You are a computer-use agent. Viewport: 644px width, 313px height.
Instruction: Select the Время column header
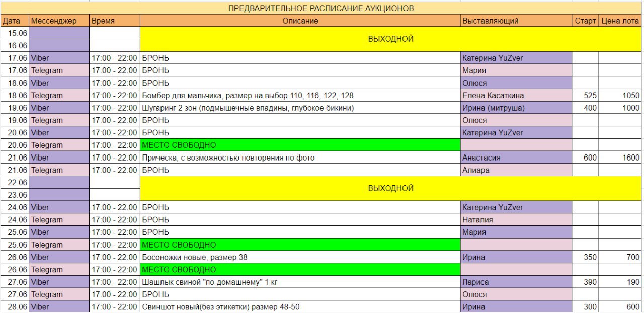coord(115,21)
